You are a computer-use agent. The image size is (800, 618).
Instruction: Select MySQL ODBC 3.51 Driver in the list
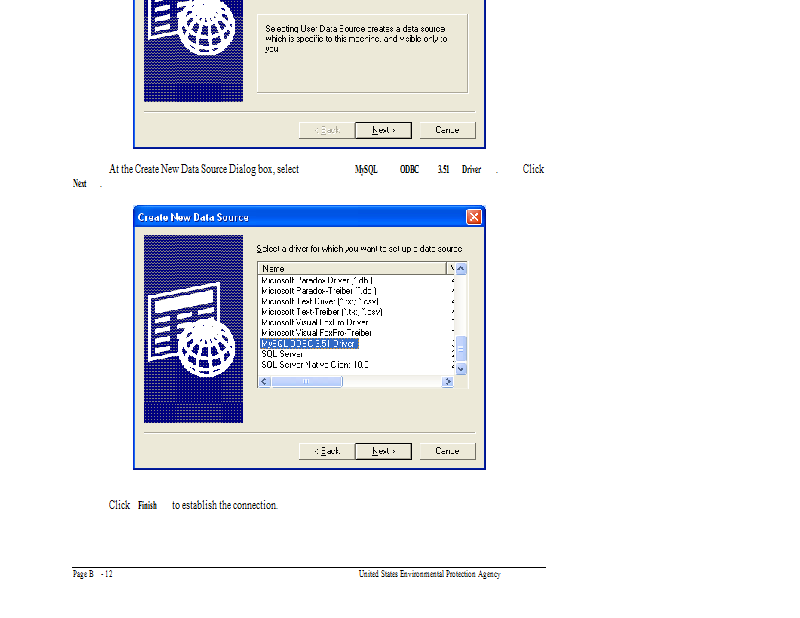tap(309, 344)
